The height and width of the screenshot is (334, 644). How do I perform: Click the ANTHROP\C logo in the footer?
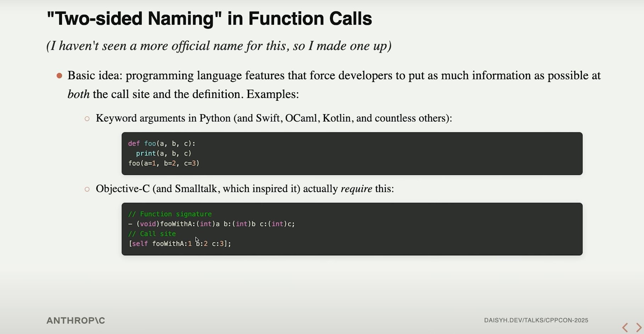click(x=75, y=321)
